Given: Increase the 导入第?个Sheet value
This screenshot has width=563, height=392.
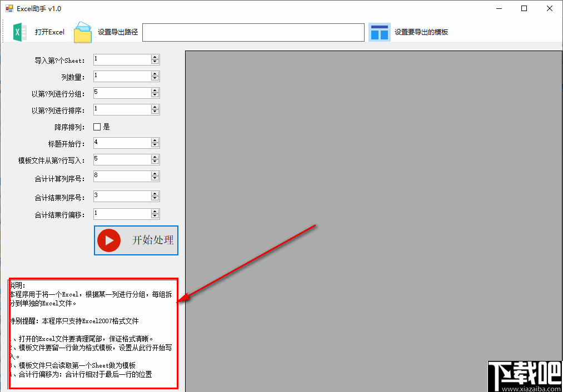Looking at the screenshot, I should (x=155, y=57).
